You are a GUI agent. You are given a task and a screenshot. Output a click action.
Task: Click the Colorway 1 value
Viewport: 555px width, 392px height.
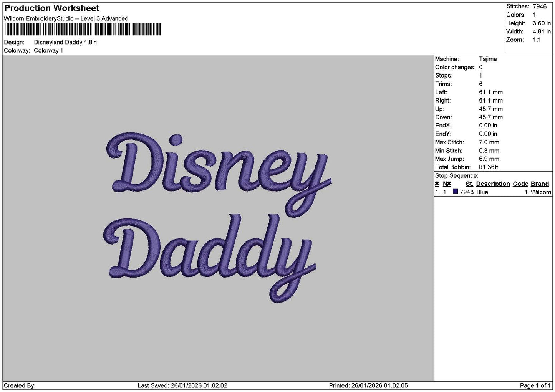(x=48, y=51)
